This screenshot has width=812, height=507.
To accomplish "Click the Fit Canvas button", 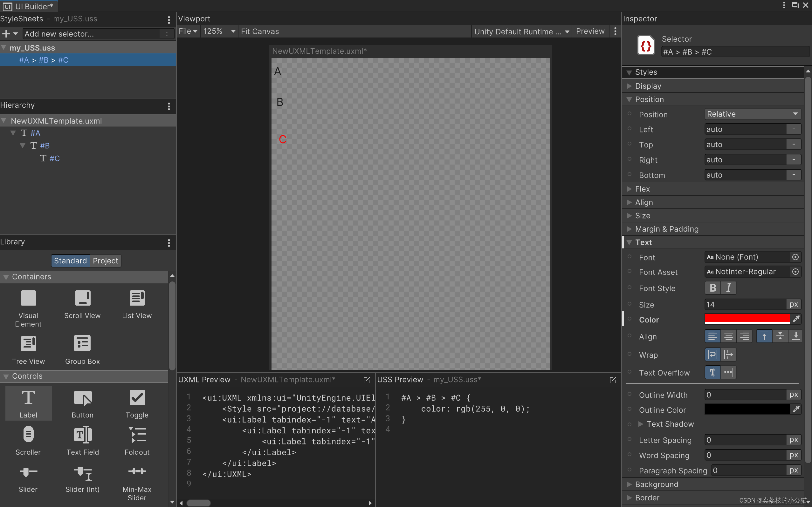I will coord(260,31).
